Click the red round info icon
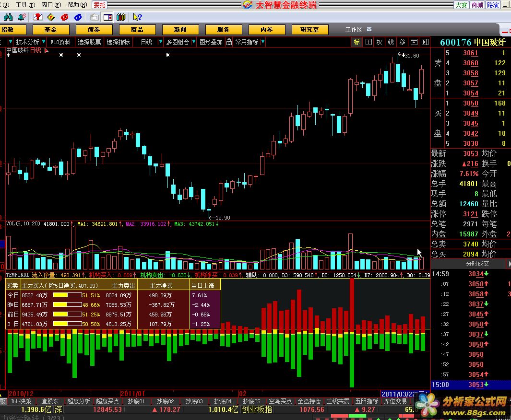The width and height of the screenshot is (511, 420). tap(64, 17)
